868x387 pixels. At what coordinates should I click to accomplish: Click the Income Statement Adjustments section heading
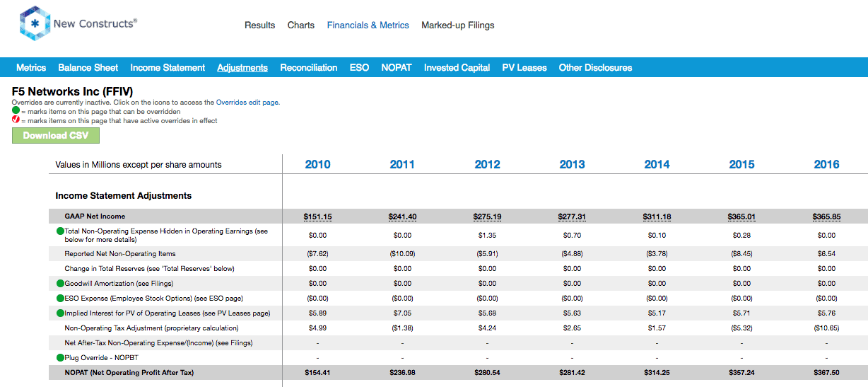124,196
